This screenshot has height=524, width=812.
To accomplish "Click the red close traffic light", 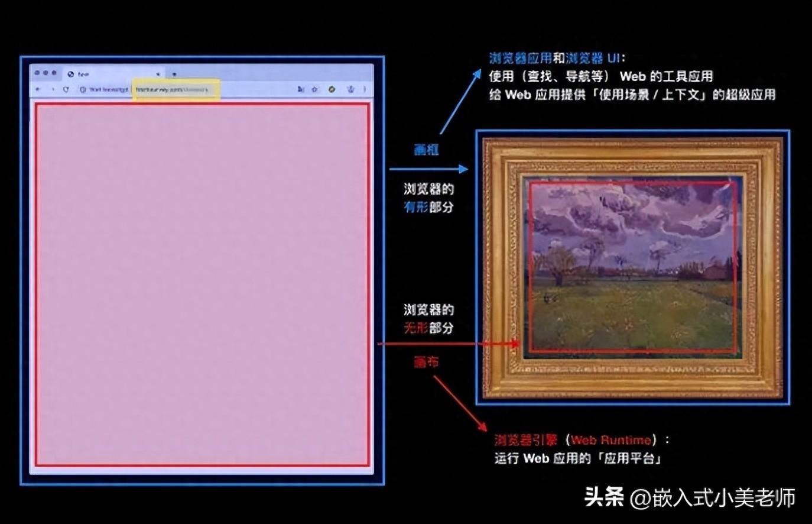I will click(37, 73).
